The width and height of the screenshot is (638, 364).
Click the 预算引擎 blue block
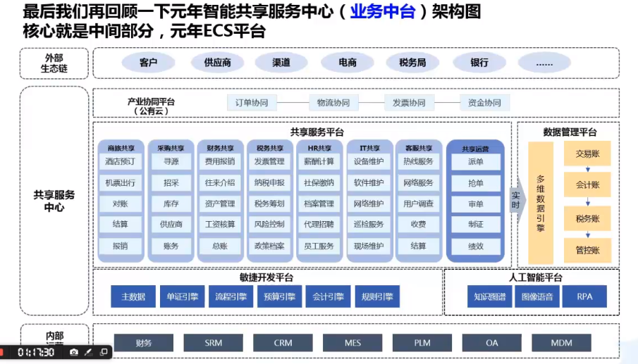tap(280, 296)
